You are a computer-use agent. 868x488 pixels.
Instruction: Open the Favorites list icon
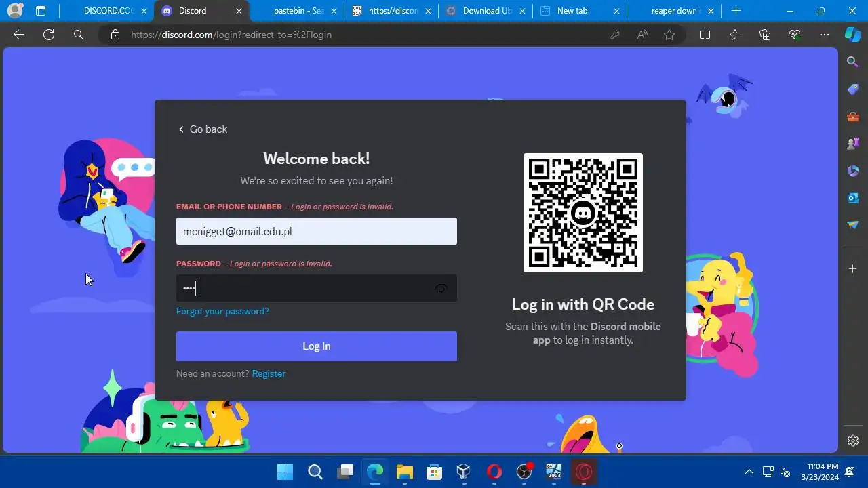(x=735, y=35)
